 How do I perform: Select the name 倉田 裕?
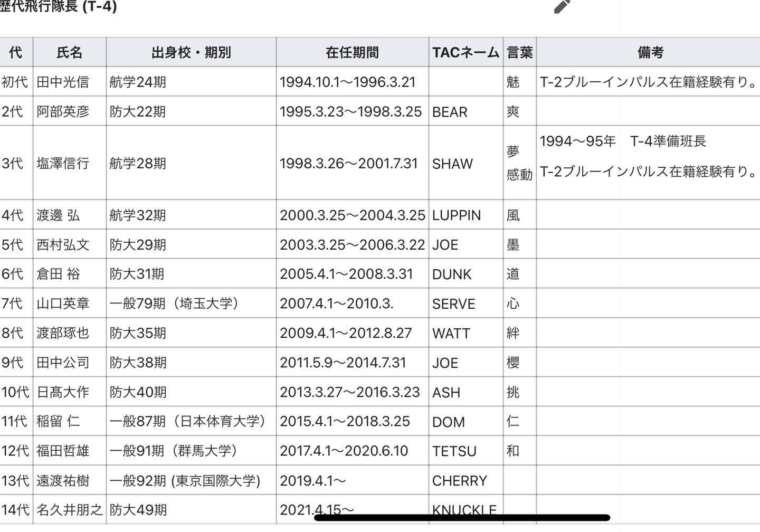click(58, 274)
